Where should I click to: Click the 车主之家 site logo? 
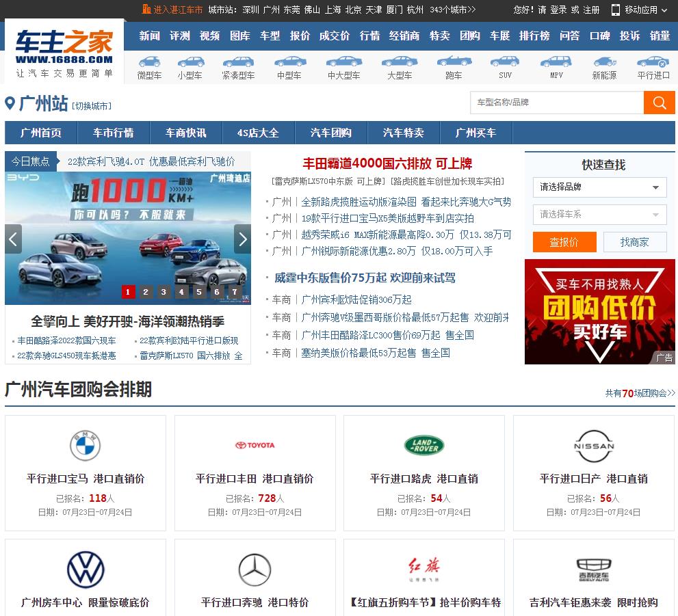click(64, 53)
